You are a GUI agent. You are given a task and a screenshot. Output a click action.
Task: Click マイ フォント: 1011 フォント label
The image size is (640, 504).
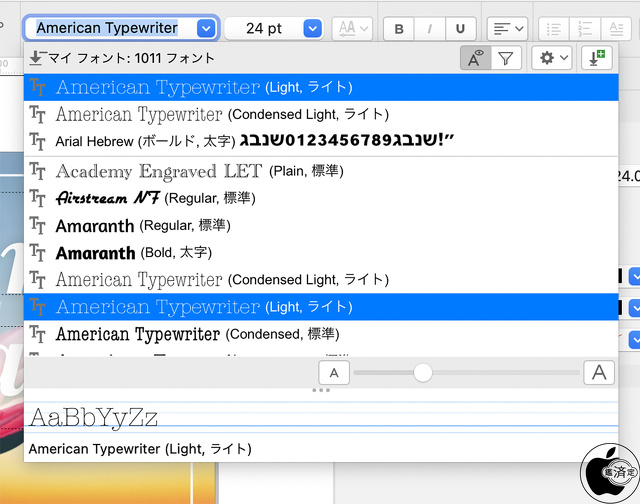point(131,58)
